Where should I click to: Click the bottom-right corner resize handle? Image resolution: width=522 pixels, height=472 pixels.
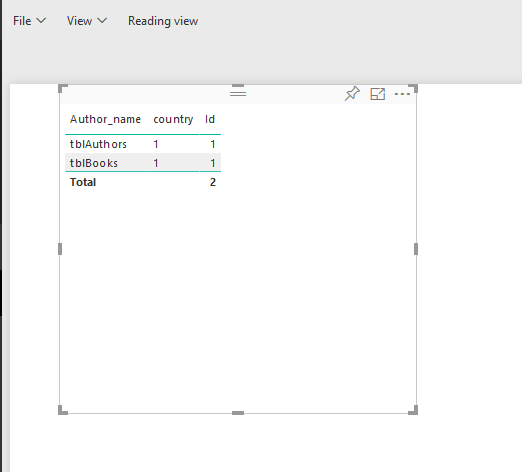coord(413,410)
